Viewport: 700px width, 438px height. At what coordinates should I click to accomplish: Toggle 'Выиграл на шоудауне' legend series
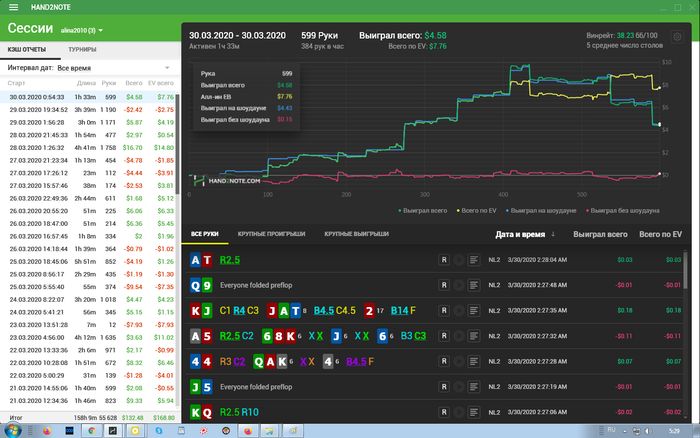tap(541, 211)
